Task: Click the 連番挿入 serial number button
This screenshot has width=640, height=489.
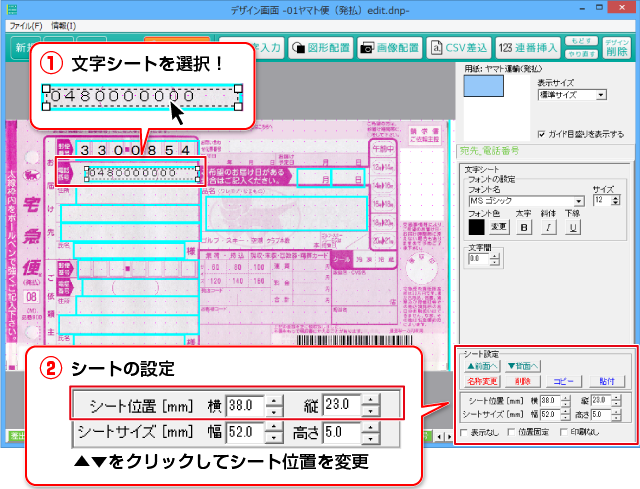Action: coord(528,48)
